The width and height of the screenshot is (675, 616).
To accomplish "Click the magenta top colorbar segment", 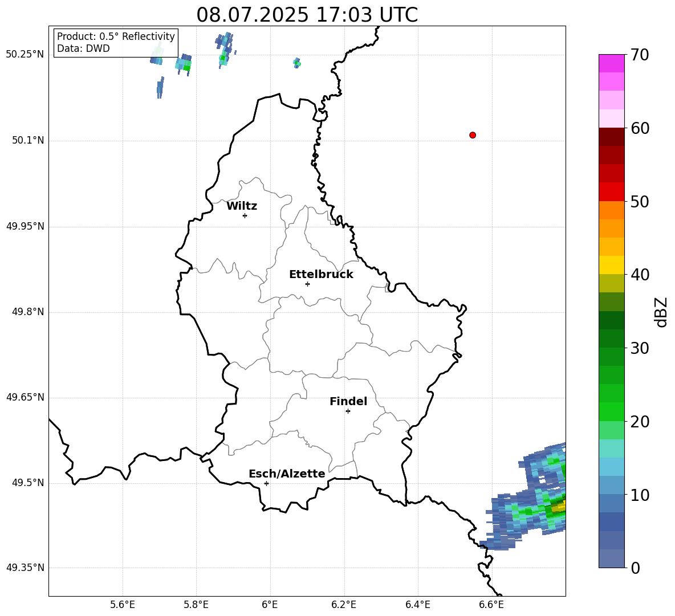I will pyautogui.click(x=611, y=63).
